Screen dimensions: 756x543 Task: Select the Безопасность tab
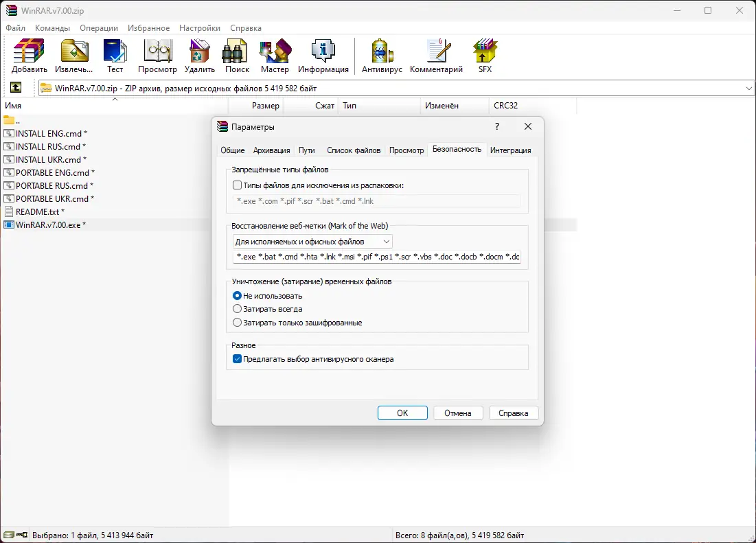click(457, 150)
